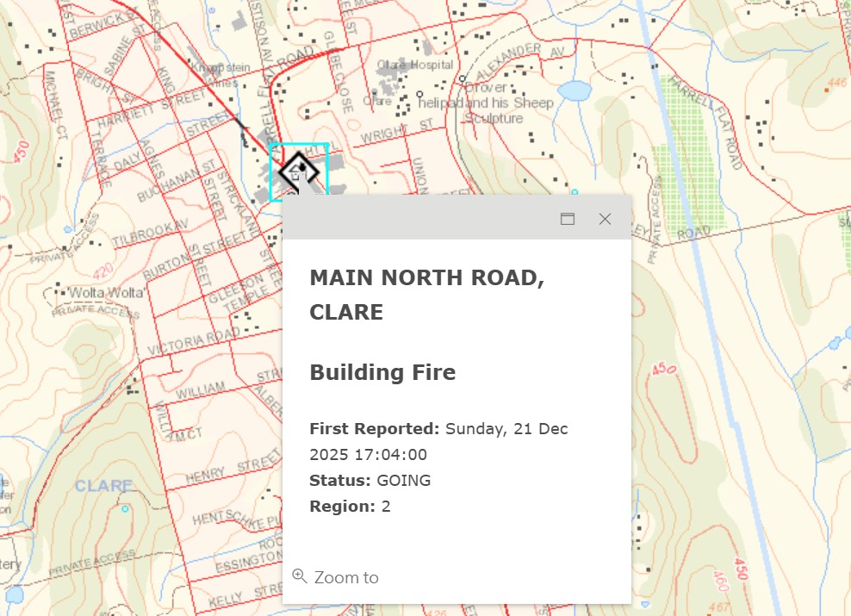Dismiss the incident popup with the X
The image size is (851, 616).
point(605,219)
